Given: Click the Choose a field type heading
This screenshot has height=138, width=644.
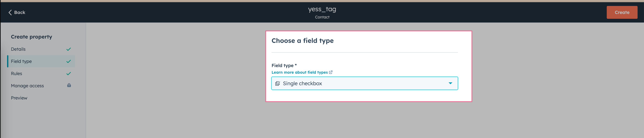Looking at the screenshot, I should [303, 40].
